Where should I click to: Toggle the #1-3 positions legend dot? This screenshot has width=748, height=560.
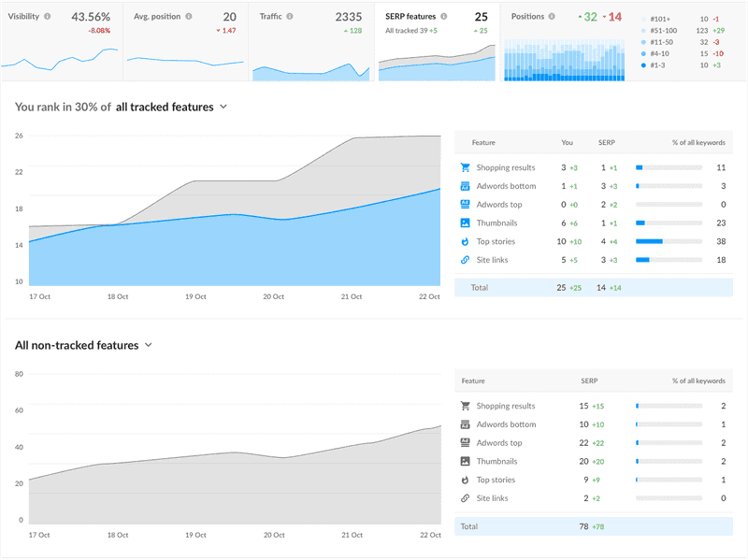642,65
